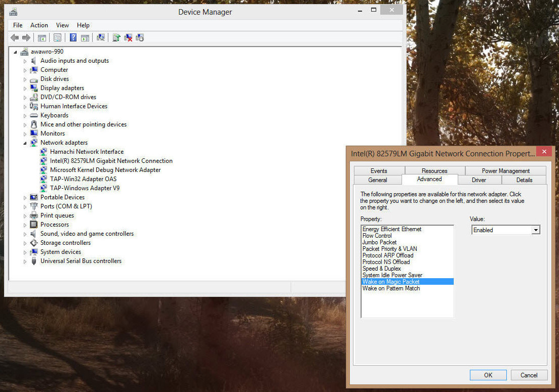Switch to the Power Management tab

(x=505, y=171)
